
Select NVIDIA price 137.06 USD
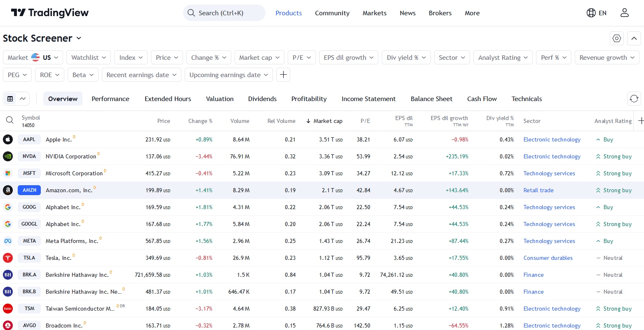[158, 156]
